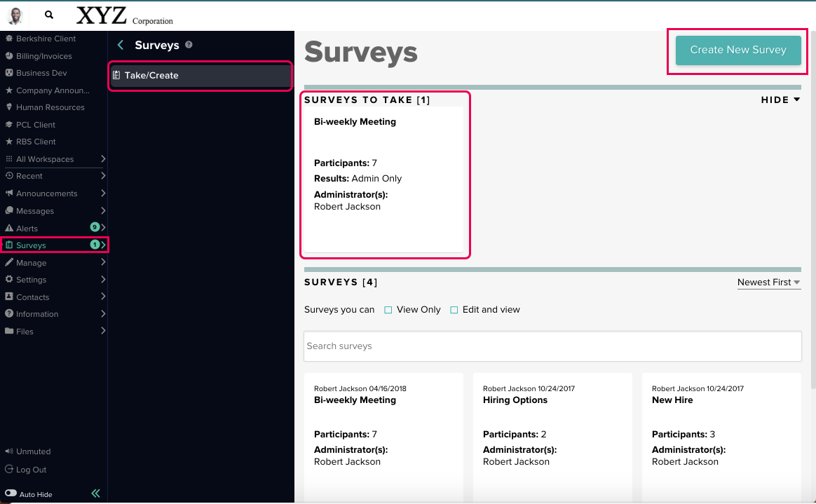
Task: Check the View Only checkbox
Action: coord(388,310)
